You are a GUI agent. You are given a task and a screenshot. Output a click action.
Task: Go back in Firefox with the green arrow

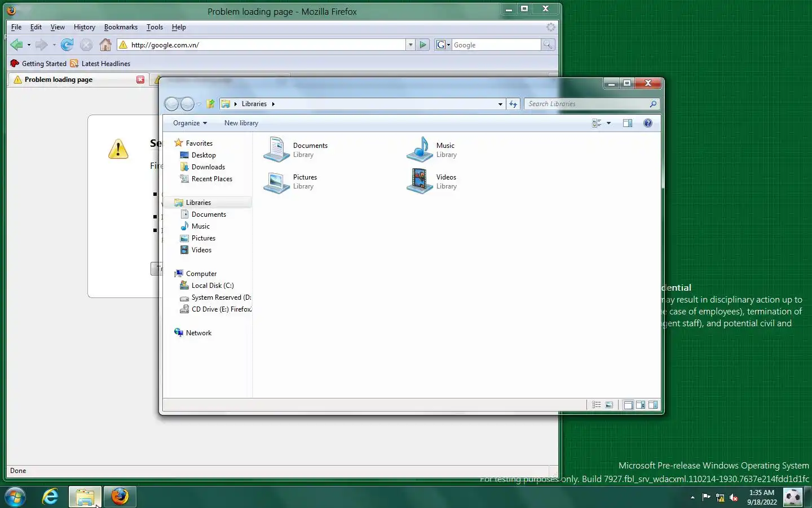coord(16,45)
